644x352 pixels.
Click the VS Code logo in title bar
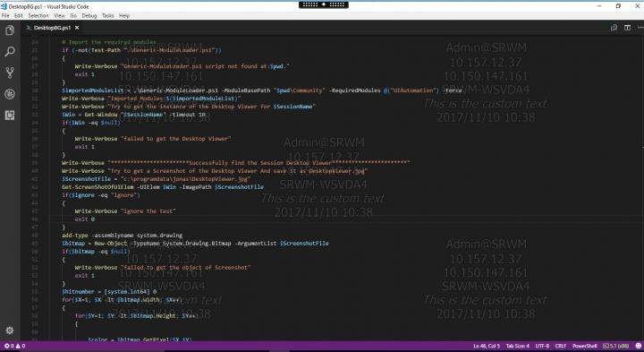pyautogui.click(x=4, y=6)
